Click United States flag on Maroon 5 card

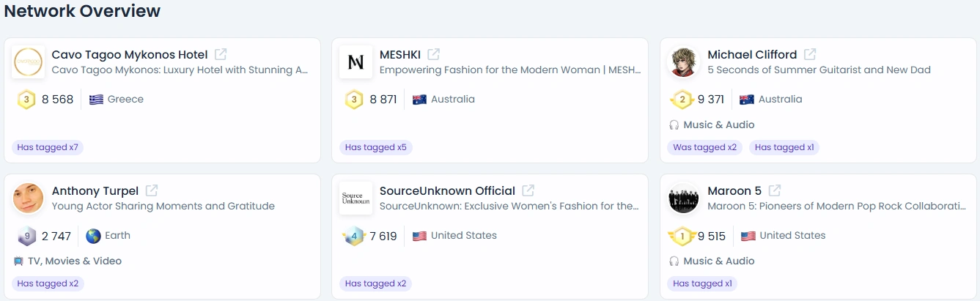coord(748,236)
